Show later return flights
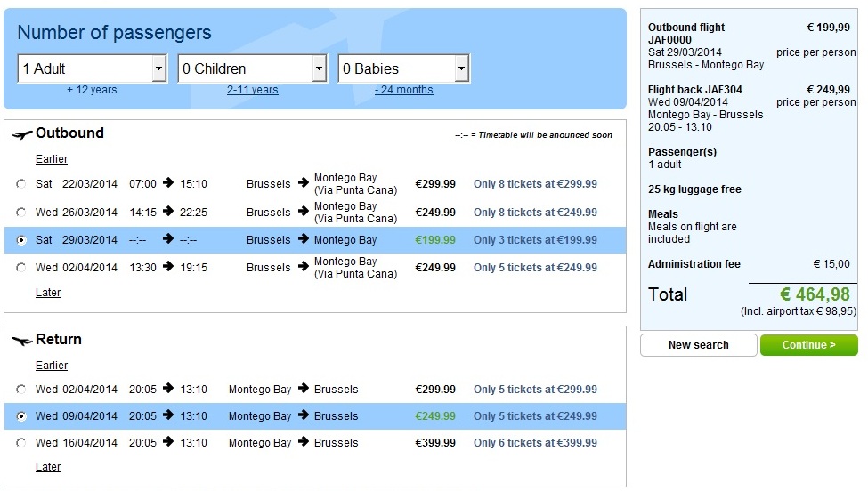The width and height of the screenshot is (868, 491). (x=48, y=467)
